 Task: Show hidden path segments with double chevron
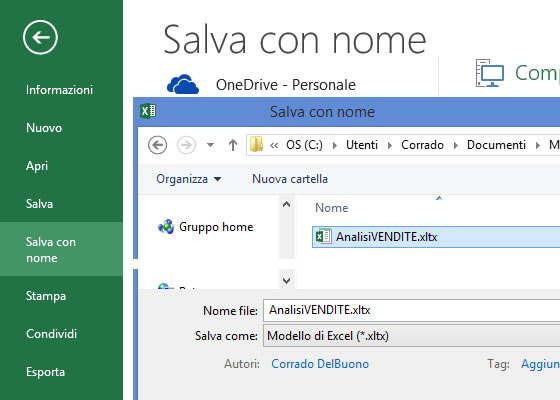pos(274,145)
